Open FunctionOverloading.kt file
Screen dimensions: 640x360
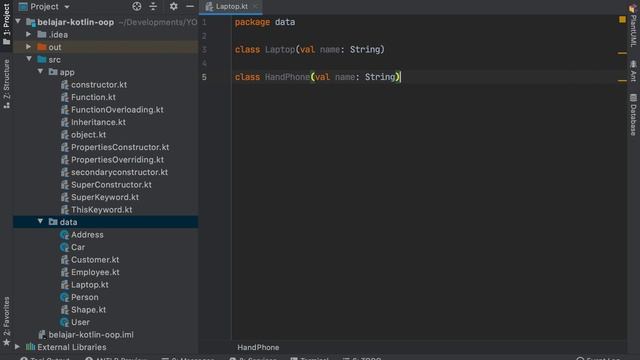(x=117, y=109)
